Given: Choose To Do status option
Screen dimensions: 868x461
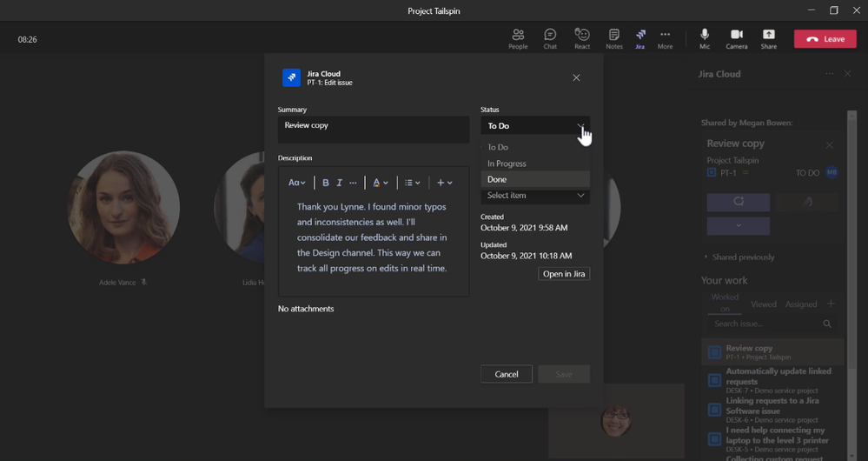Looking at the screenshot, I should (534, 147).
